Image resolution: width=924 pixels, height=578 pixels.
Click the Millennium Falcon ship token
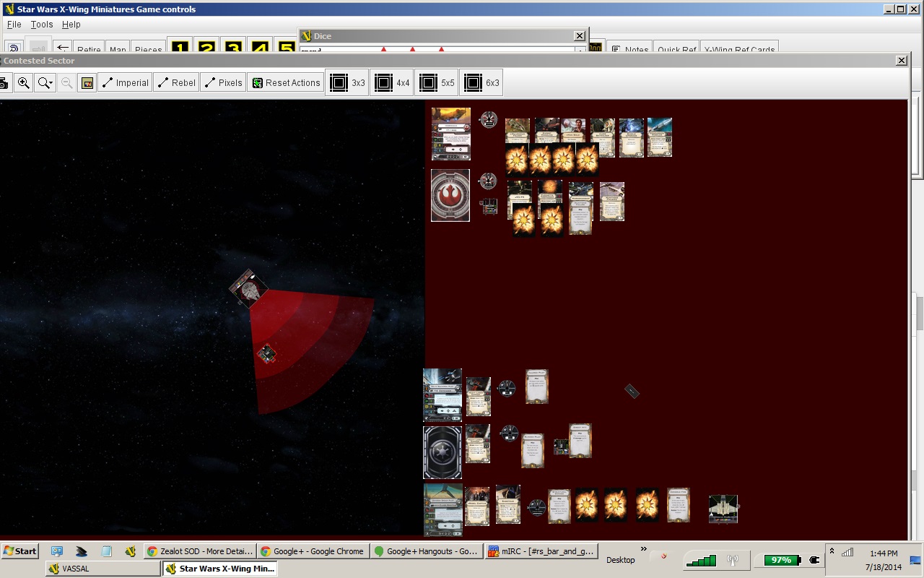pos(248,288)
